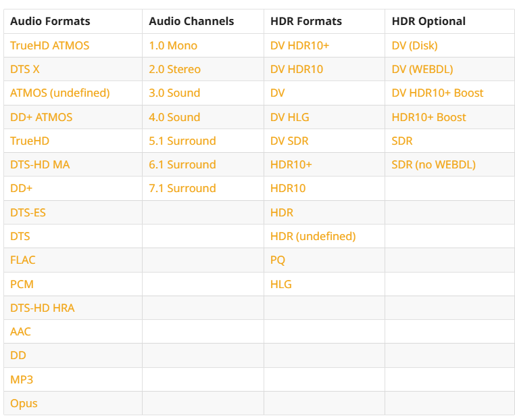Click the FLAC audio format link

23,260
